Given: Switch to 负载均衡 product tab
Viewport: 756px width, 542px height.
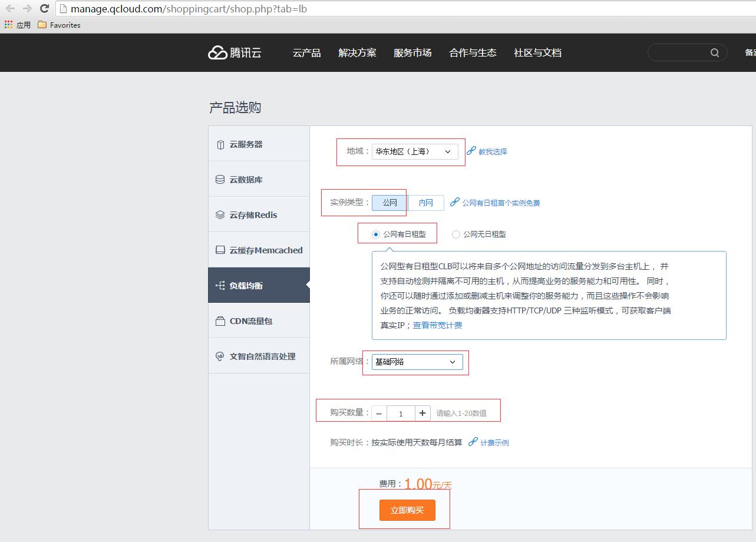Looking at the screenshot, I should pos(259,285).
